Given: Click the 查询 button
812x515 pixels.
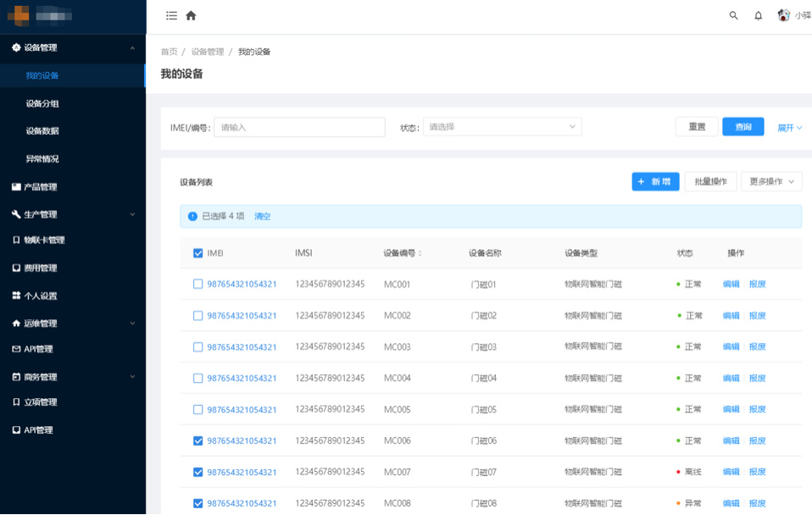Looking at the screenshot, I should [743, 127].
